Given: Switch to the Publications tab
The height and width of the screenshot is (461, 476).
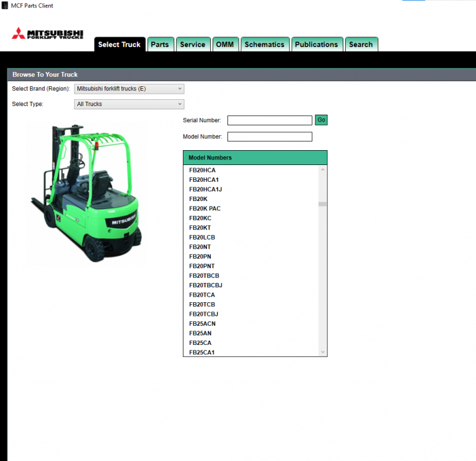Looking at the screenshot, I should click(x=317, y=45).
